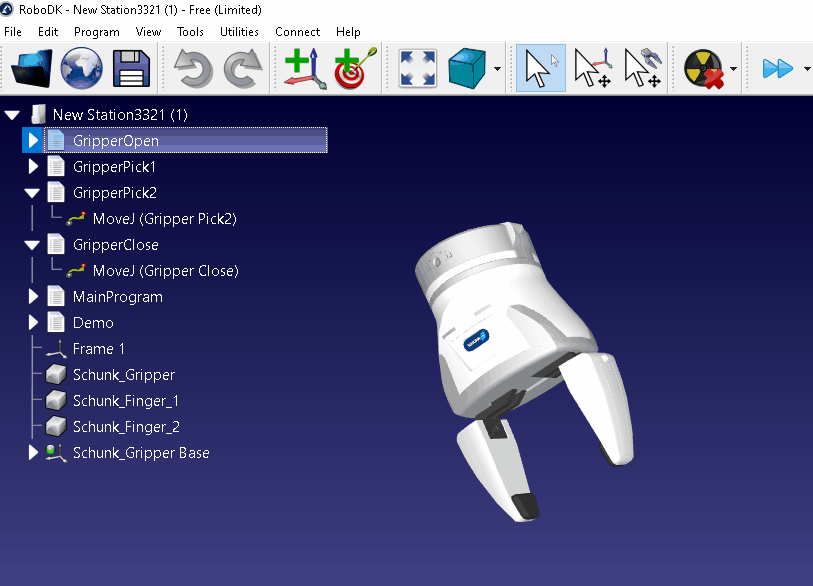Open the Edit menu
813x586 pixels.
tap(48, 32)
